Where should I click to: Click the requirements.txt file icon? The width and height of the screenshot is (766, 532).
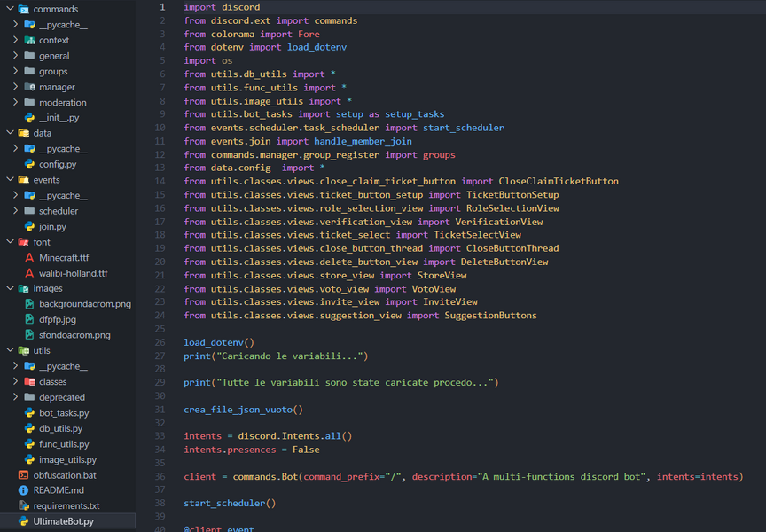(23, 505)
